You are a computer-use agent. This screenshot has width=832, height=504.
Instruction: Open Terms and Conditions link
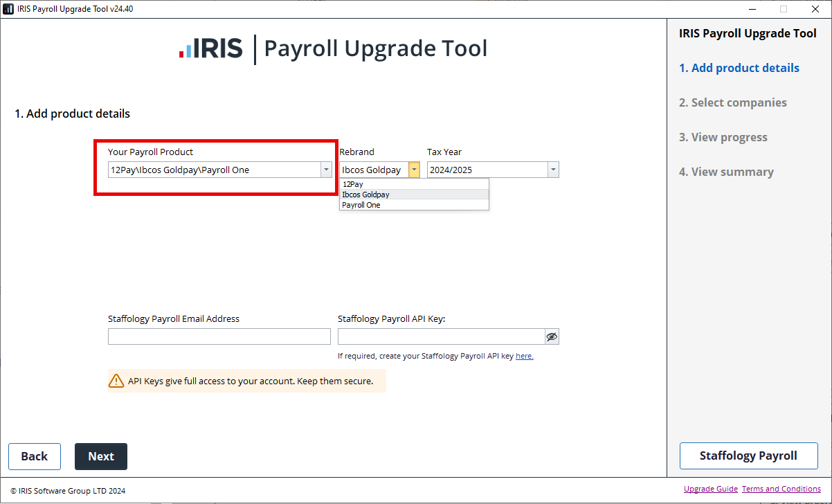pos(781,489)
